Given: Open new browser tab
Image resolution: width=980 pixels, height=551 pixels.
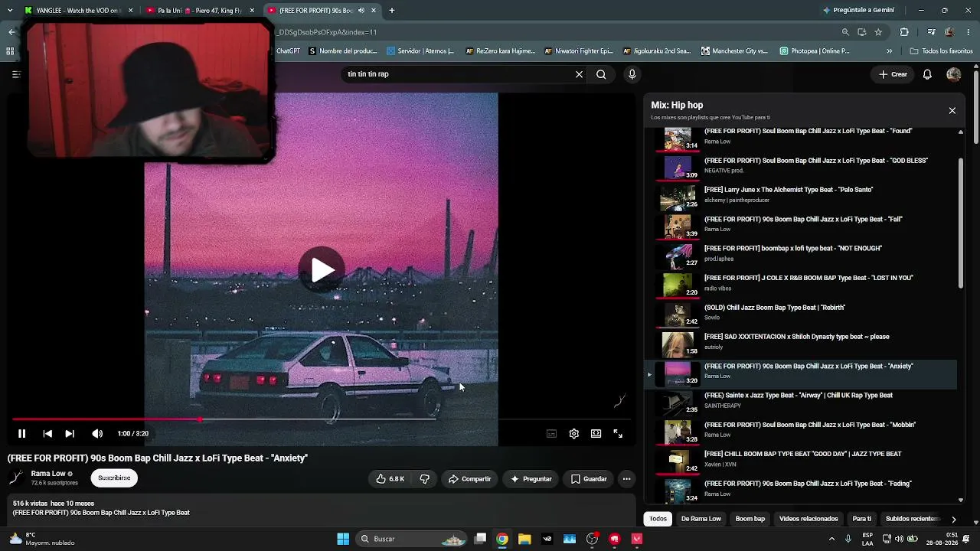Looking at the screenshot, I should tap(392, 11).
